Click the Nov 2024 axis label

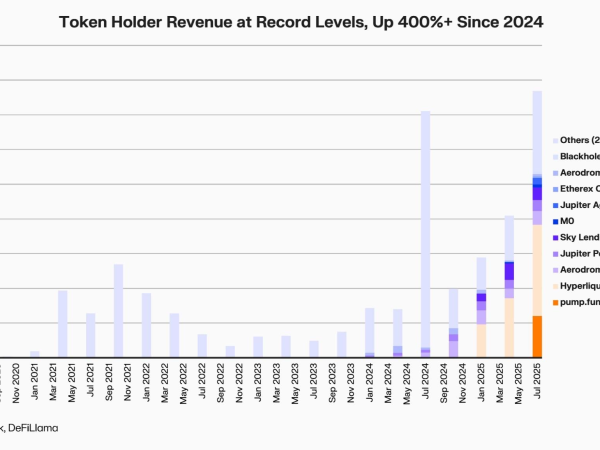click(463, 383)
